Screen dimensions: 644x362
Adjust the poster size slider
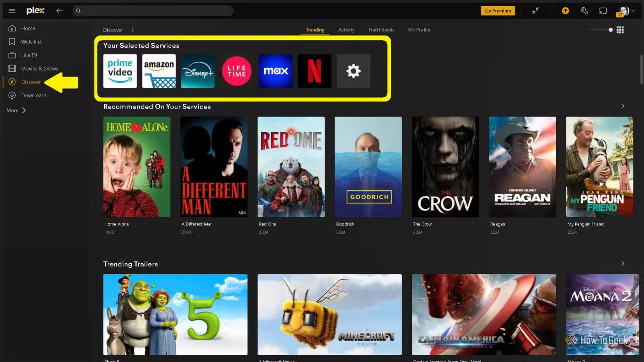pyautogui.click(x=601, y=30)
